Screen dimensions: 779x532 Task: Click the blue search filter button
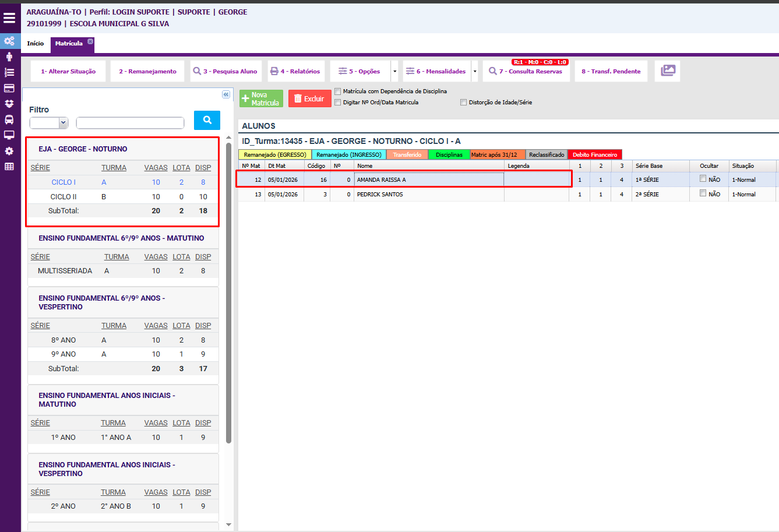point(207,120)
